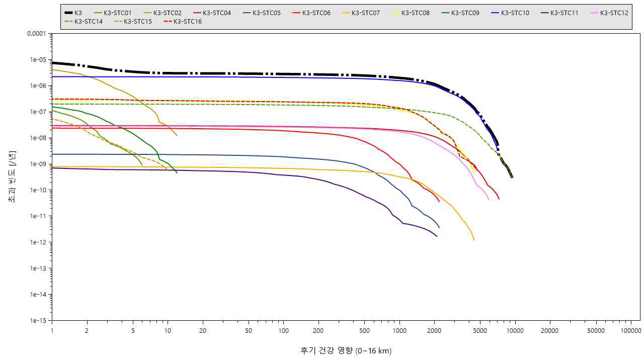
Task: Click the x-axis tick label 500
Action: (x=365, y=330)
